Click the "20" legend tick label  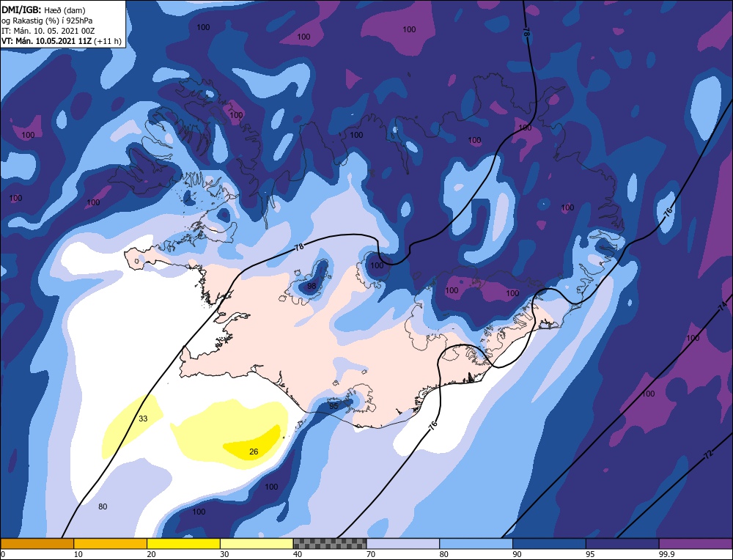pos(152,554)
